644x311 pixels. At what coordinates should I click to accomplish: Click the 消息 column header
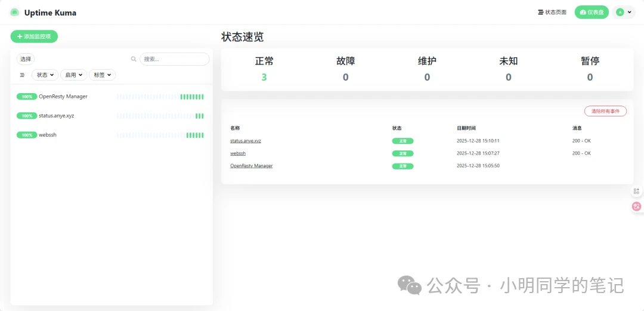point(577,128)
